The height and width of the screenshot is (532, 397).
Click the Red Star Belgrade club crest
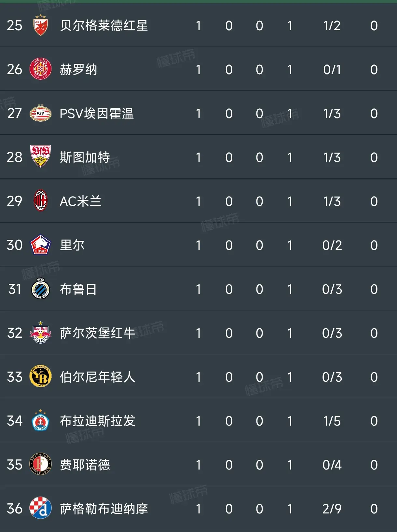pyautogui.click(x=41, y=25)
